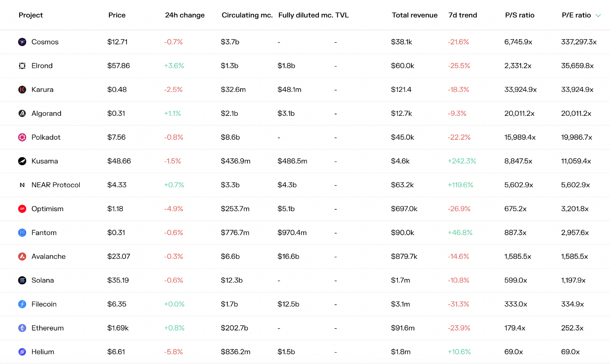Sort by the P/S ratio header
Viewport: 610px width, 364px height.
tap(519, 15)
